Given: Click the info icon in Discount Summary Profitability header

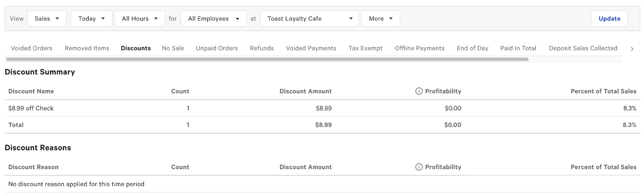Looking at the screenshot, I should [x=419, y=91].
